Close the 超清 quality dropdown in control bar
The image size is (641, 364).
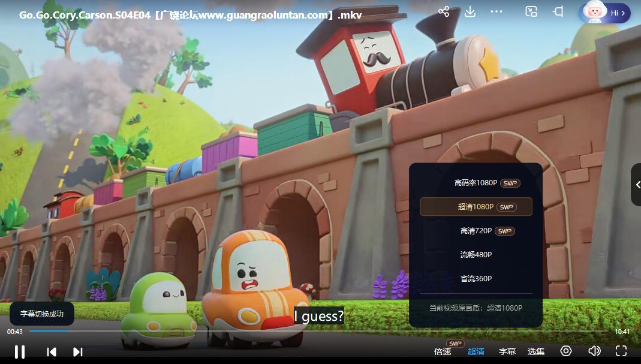click(x=476, y=351)
